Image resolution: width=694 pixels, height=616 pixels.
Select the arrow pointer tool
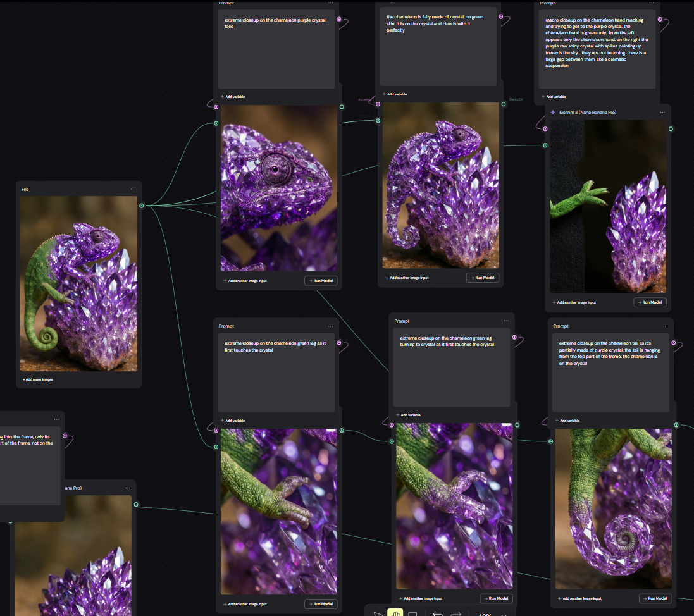click(378, 614)
